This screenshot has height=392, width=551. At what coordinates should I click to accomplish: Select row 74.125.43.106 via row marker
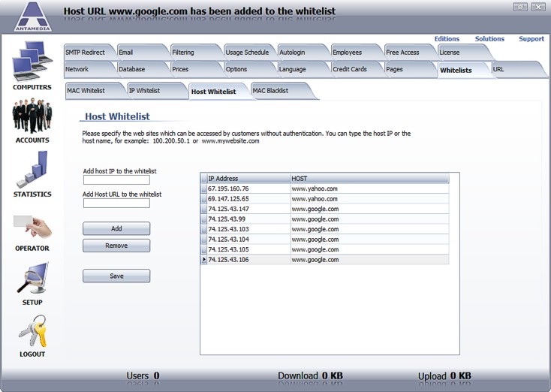pyautogui.click(x=203, y=260)
